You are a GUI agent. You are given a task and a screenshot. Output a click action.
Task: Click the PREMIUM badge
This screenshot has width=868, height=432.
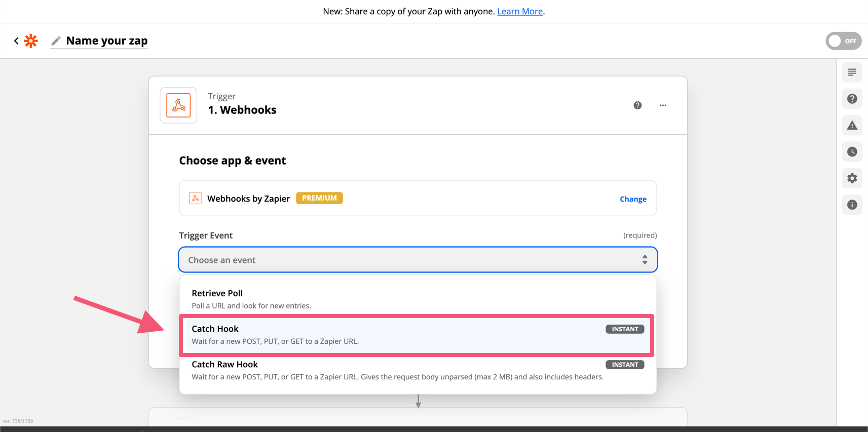[319, 198]
